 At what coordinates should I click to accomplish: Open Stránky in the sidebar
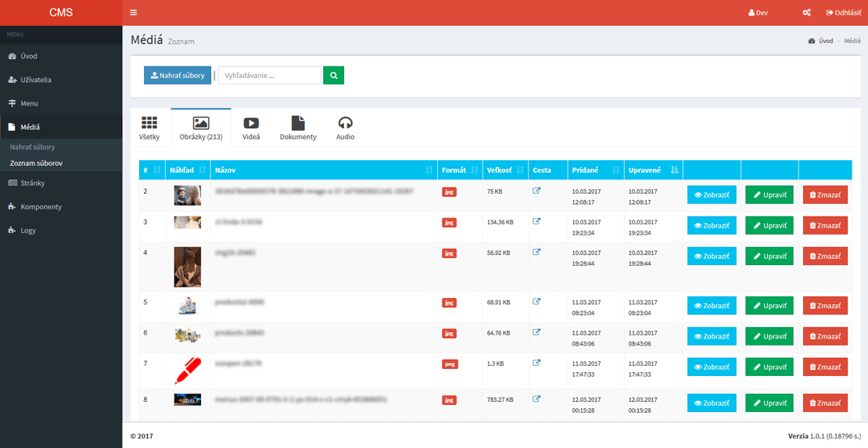click(x=61, y=183)
